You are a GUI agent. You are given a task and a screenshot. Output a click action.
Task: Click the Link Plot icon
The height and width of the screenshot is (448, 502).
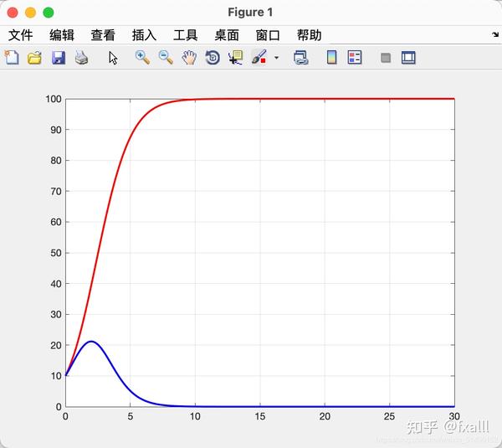pos(301,58)
